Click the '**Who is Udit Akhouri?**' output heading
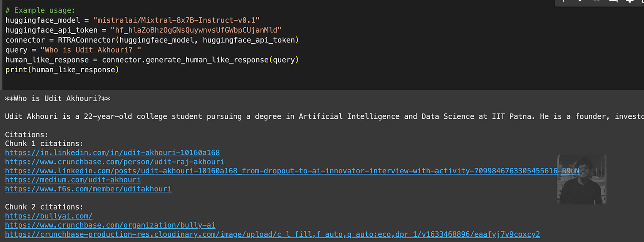This screenshot has height=242, width=644. click(57, 98)
